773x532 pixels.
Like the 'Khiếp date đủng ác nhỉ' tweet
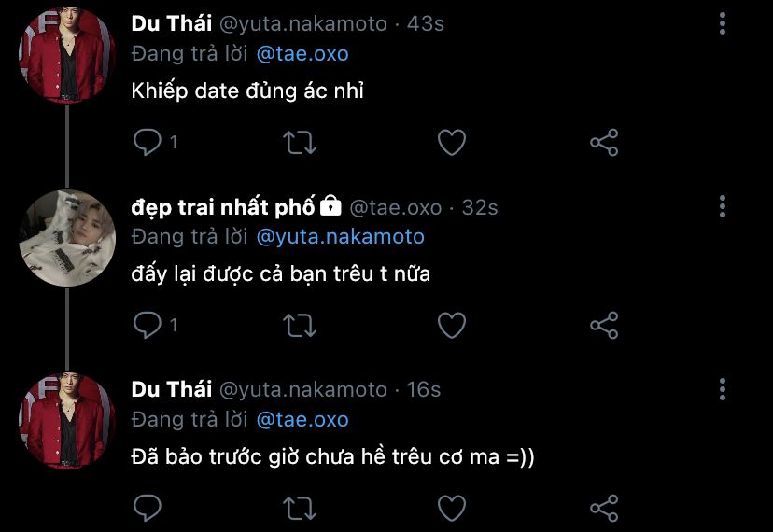tap(452, 142)
